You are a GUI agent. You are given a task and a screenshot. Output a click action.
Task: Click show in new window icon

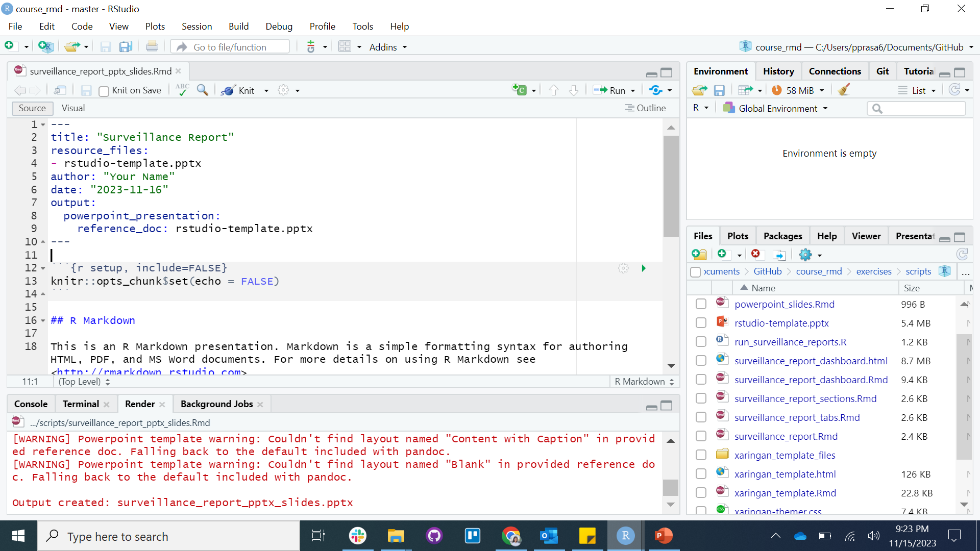[x=60, y=90]
